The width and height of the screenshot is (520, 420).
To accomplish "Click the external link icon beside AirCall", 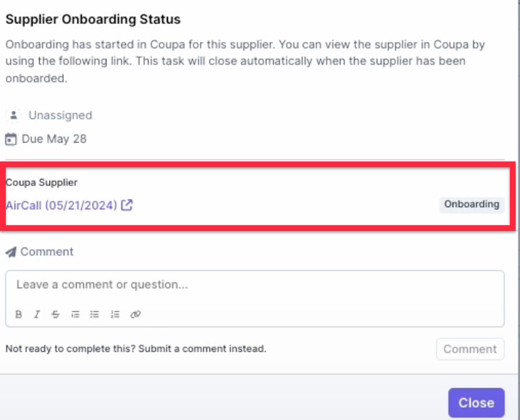I will click(127, 205).
